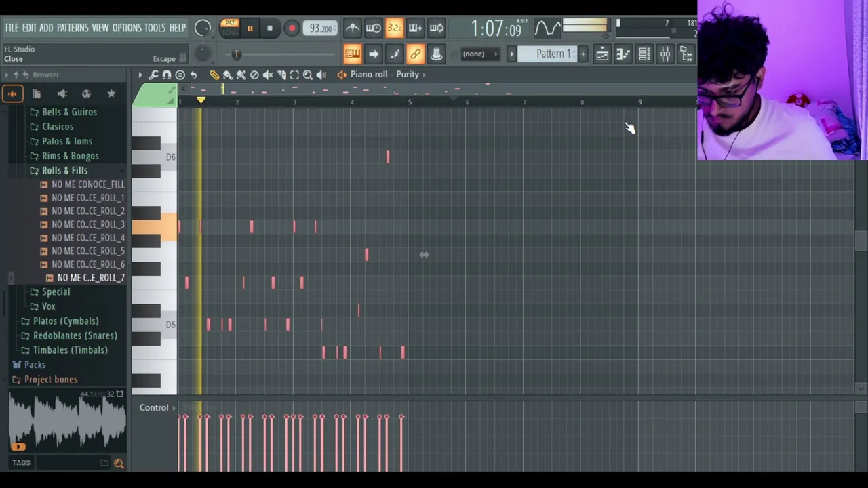Switch browser to the files tab icon

37,94
